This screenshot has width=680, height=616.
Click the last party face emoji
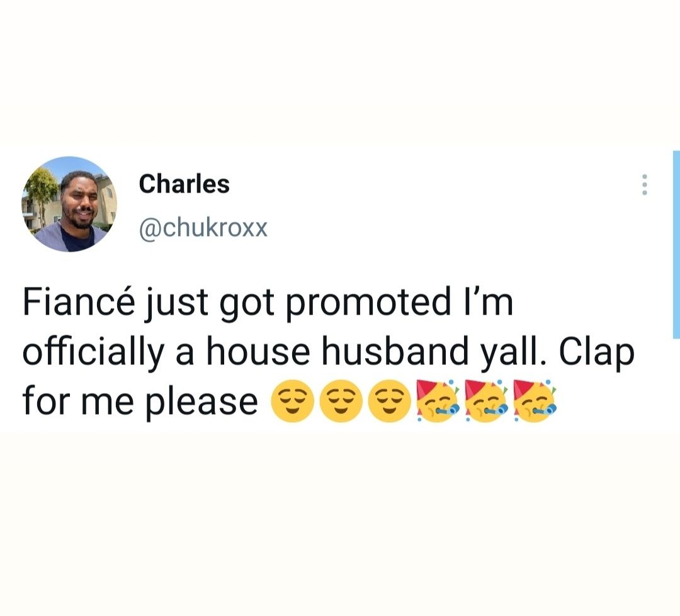coord(535,403)
